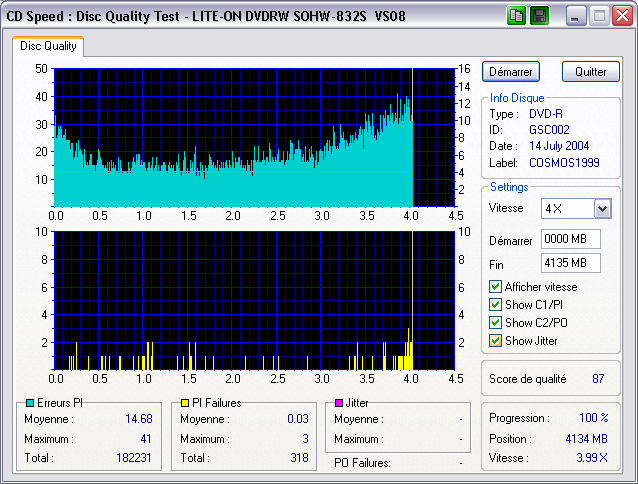
Task: Toggle the Afficher vitesse checkbox
Action: [x=496, y=287]
